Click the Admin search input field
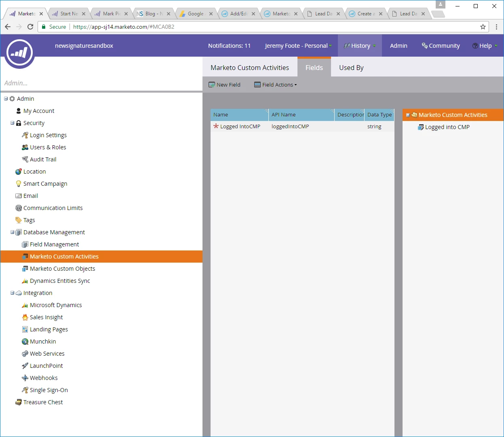The image size is (504, 437). point(101,83)
